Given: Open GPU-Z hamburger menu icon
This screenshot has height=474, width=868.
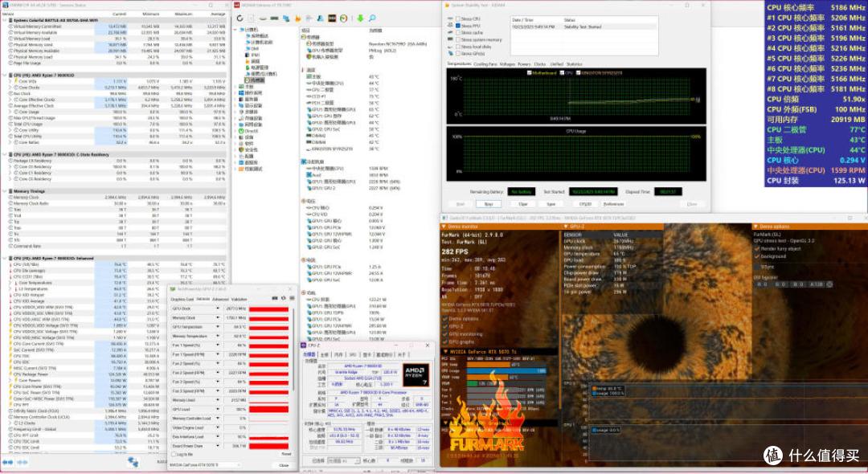Looking at the screenshot, I should (x=292, y=298).
